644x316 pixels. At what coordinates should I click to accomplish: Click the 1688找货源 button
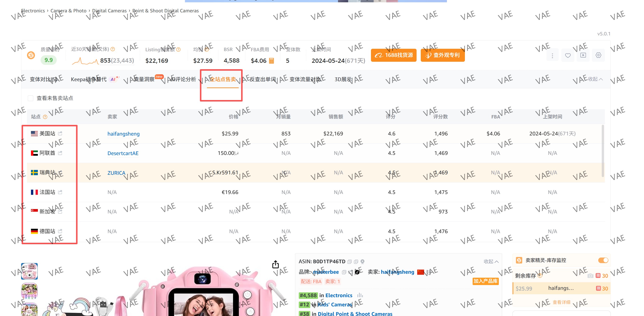pyautogui.click(x=394, y=55)
